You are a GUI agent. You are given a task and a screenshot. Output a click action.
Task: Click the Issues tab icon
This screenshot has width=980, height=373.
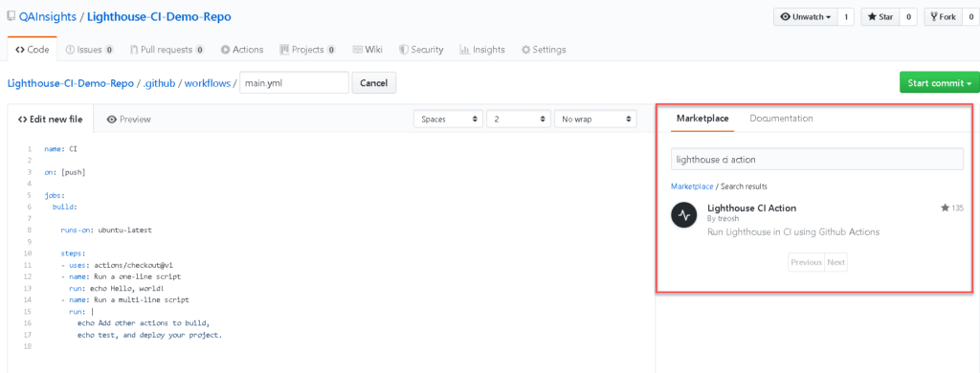[70, 50]
